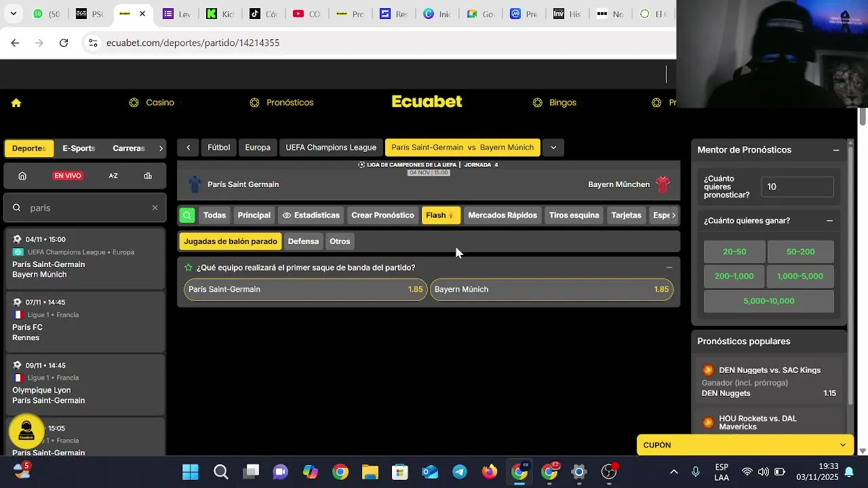The image size is (868, 488).
Task: Select the Carreras tab
Action: coord(129,148)
